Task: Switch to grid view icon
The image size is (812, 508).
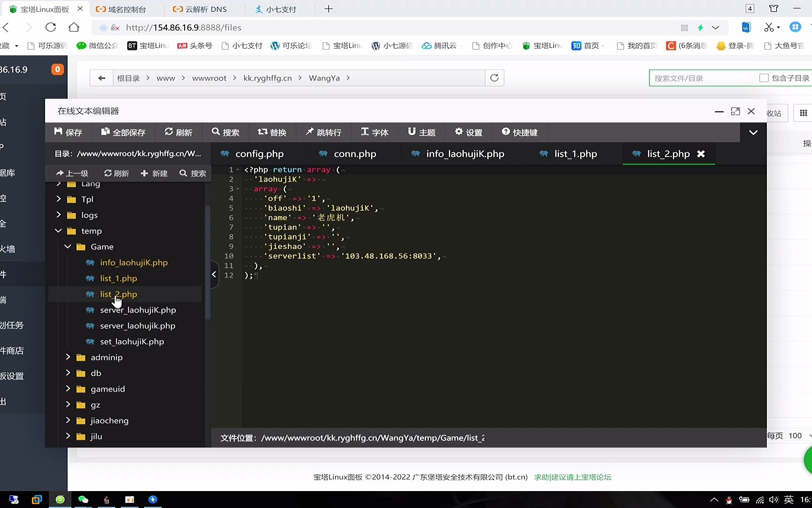Action: tap(803, 113)
